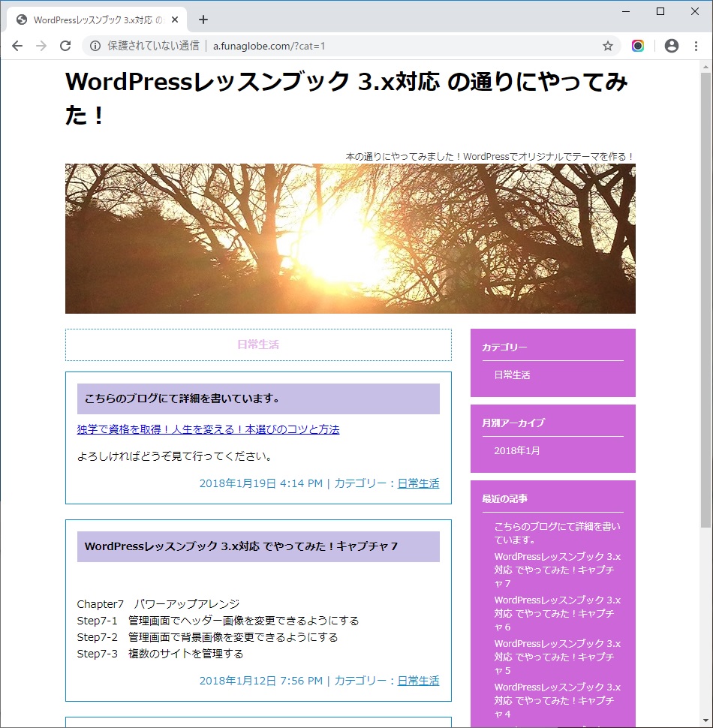
Task: Click the Chapter7 パワーアップアレンジ line
Action: (x=158, y=604)
